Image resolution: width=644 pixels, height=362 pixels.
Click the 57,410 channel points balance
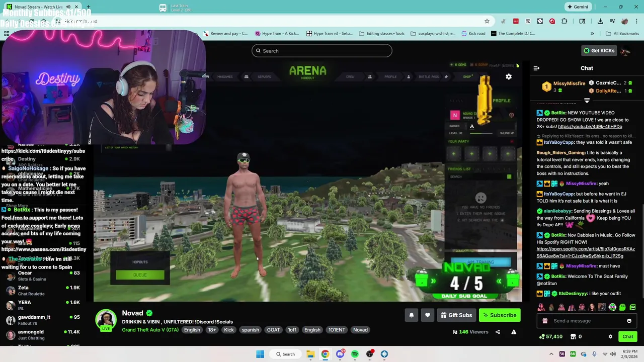[550, 337]
